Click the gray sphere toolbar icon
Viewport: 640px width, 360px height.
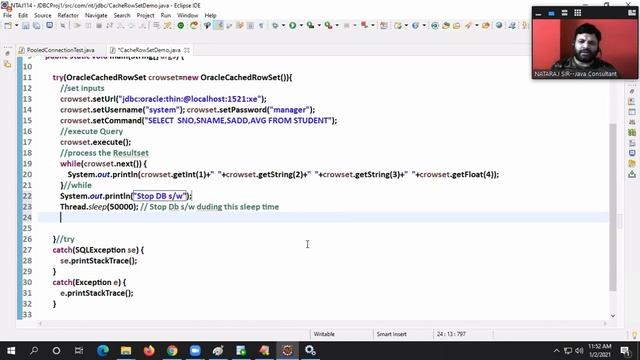[x=499, y=26]
